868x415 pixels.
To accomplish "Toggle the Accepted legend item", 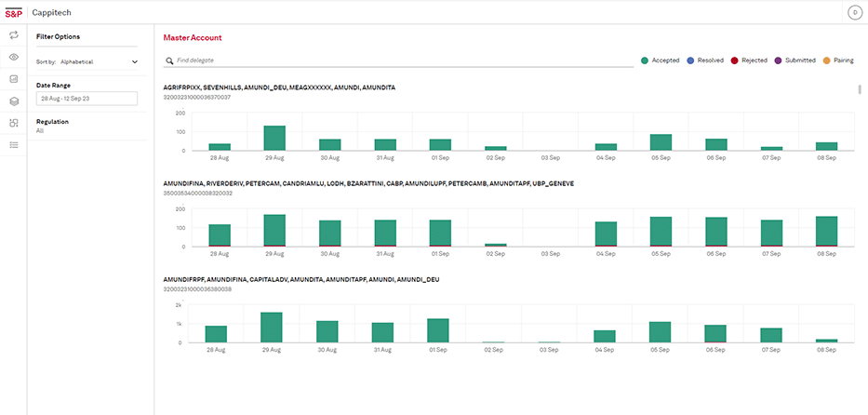I will (x=660, y=60).
